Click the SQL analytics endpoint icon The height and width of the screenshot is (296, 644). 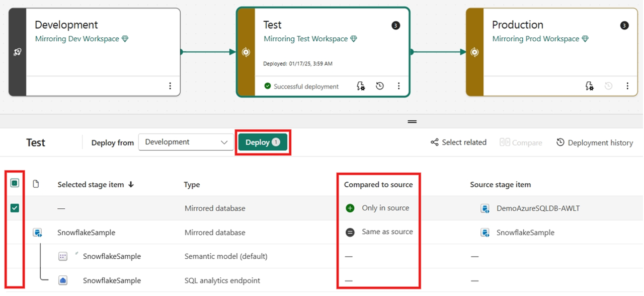coord(63,280)
